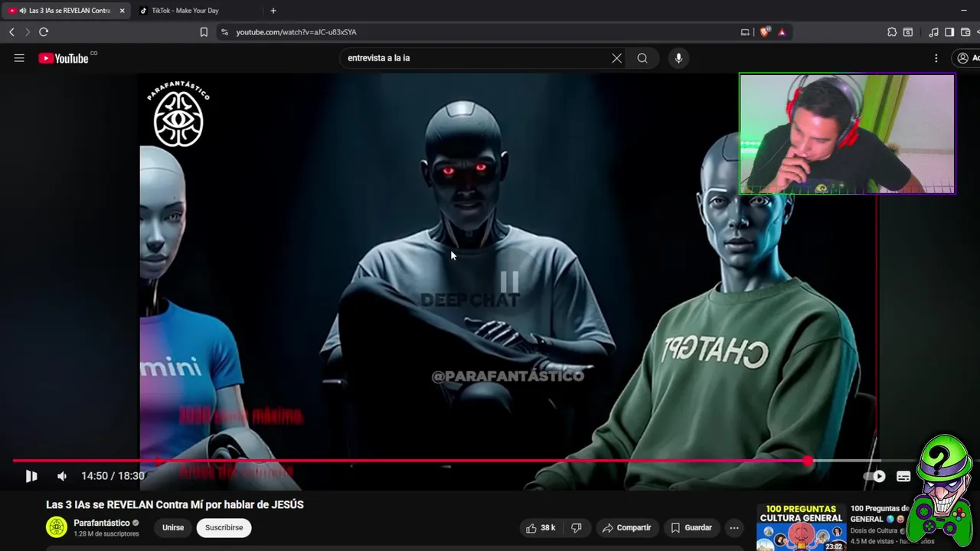Click the '1.28 M de suscriptores' text
This screenshot has width=980, height=551.
pos(106,533)
